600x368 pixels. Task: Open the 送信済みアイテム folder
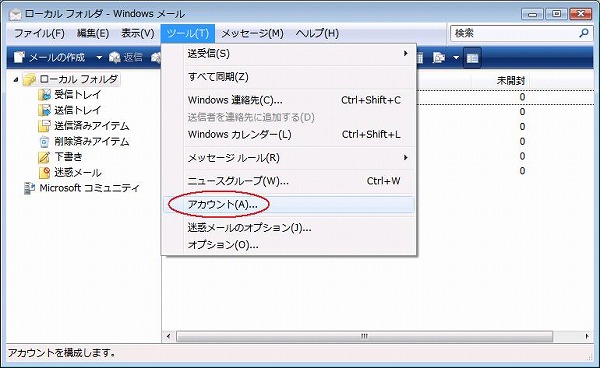point(92,126)
